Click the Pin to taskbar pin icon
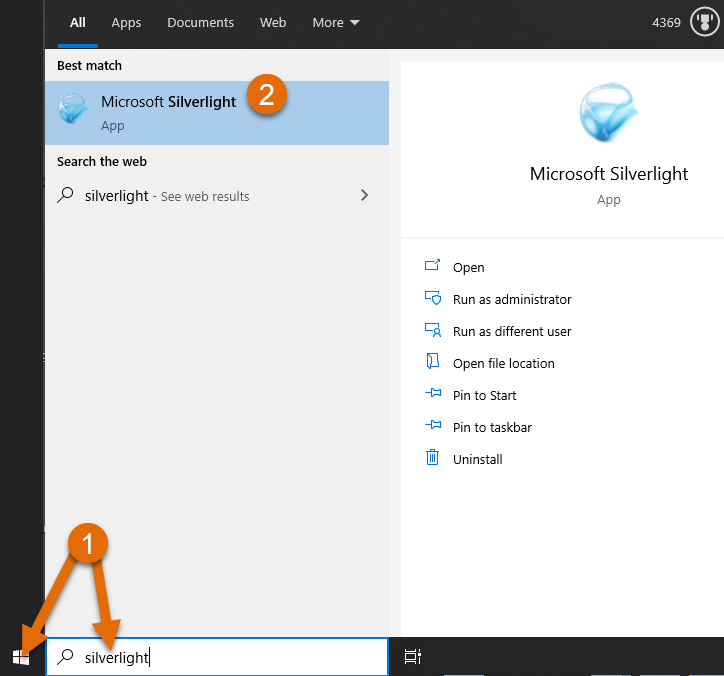 pyautogui.click(x=433, y=425)
